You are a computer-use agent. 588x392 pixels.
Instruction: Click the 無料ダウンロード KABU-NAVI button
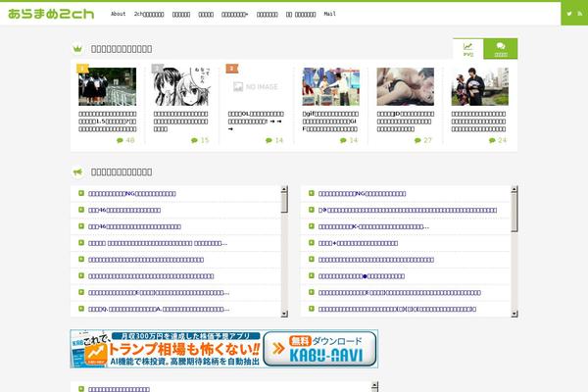pos(319,349)
